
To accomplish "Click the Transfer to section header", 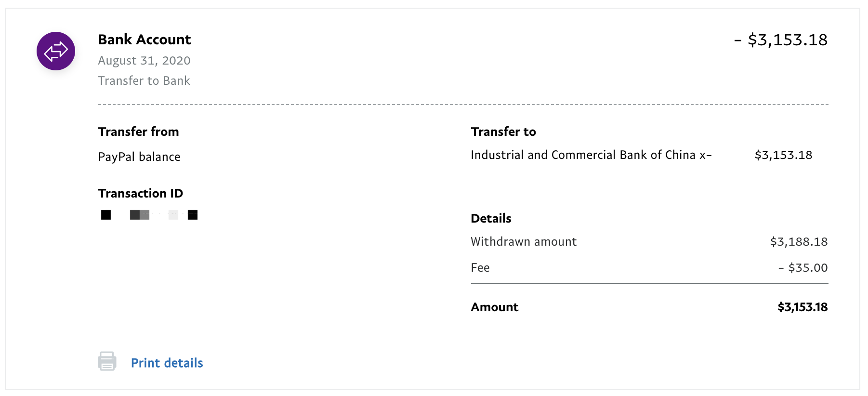I will [503, 131].
